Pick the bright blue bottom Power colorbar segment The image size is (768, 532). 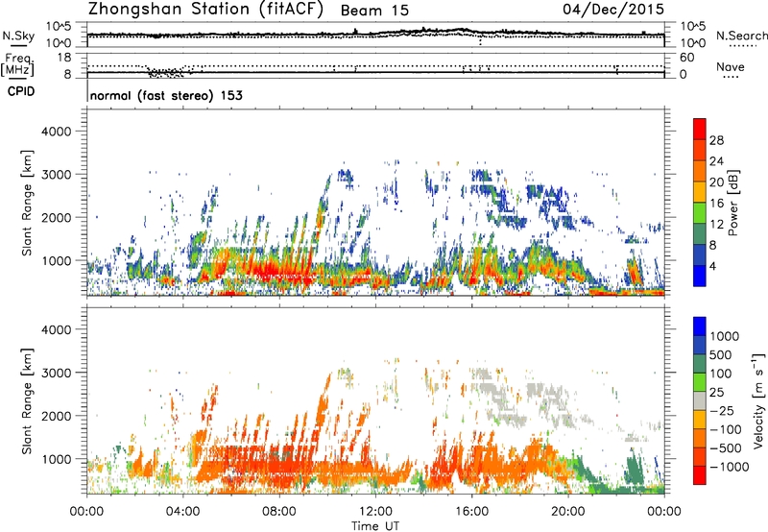pos(700,276)
